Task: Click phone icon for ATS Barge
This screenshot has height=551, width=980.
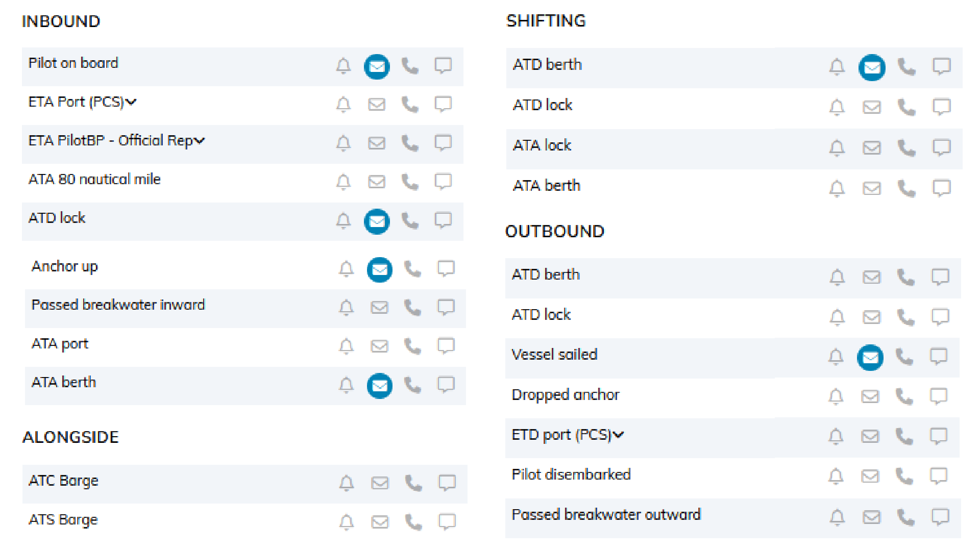Action: click(413, 521)
